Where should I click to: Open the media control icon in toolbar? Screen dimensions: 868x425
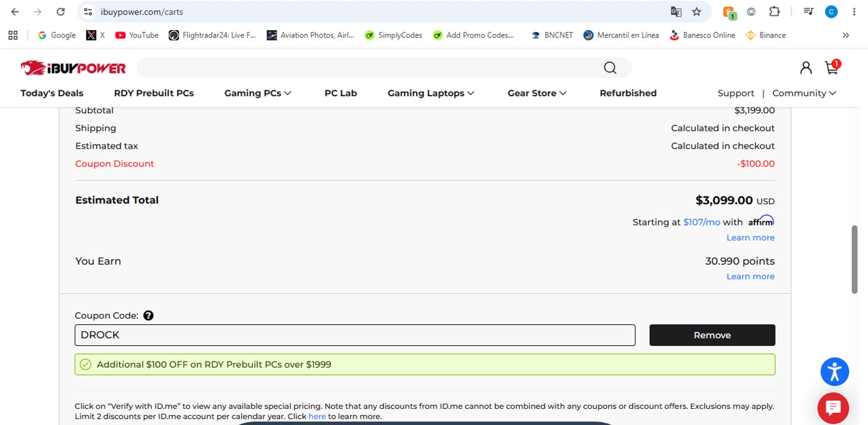coord(808,12)
